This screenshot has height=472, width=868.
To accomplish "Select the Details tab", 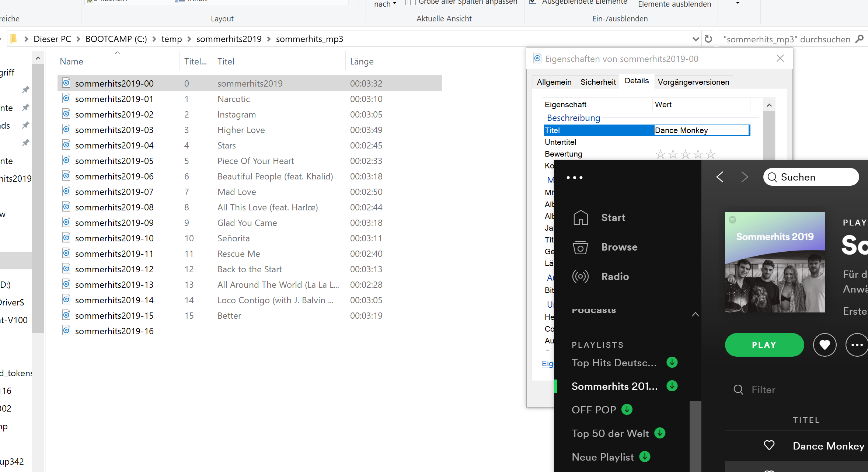I will [637, 81].
